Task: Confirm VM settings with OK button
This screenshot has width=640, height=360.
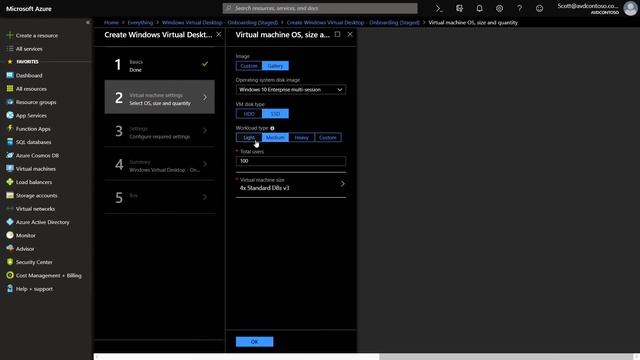Action: point(254,342)
